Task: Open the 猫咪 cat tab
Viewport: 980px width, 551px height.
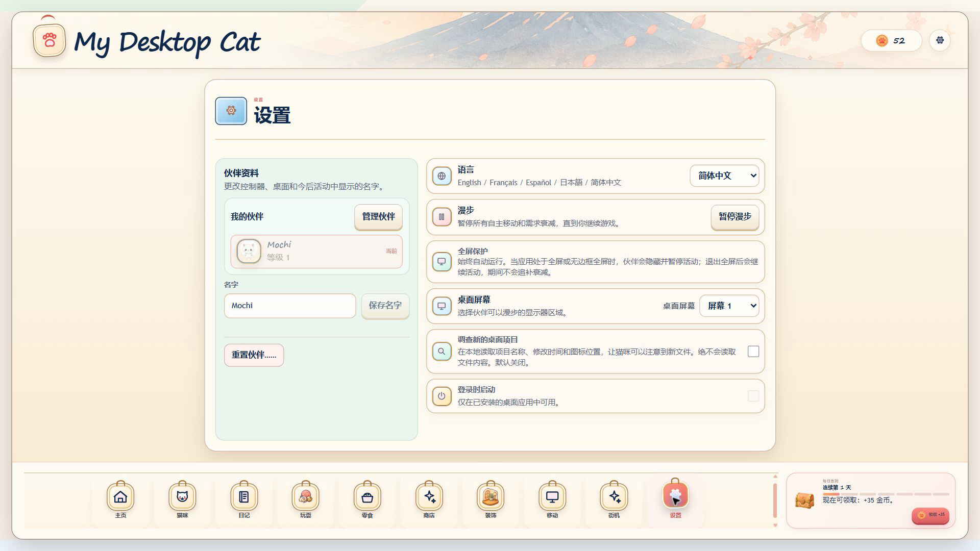Action: coord(182,500)
